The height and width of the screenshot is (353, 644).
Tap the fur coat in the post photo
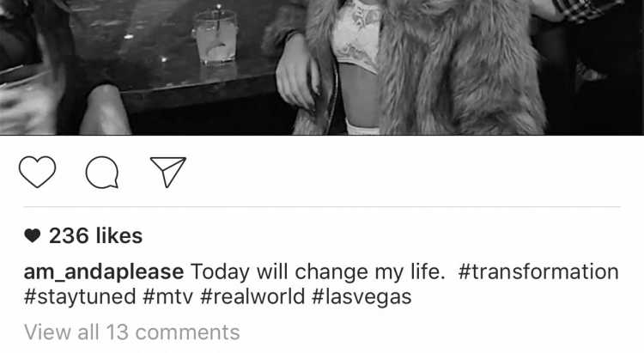[460, 70]
